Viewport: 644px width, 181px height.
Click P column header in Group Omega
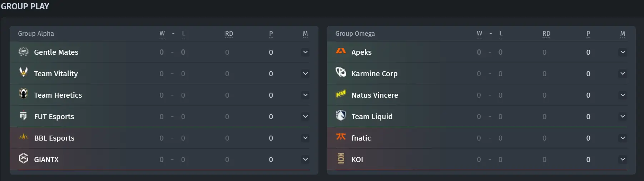(x=588, y=34)
